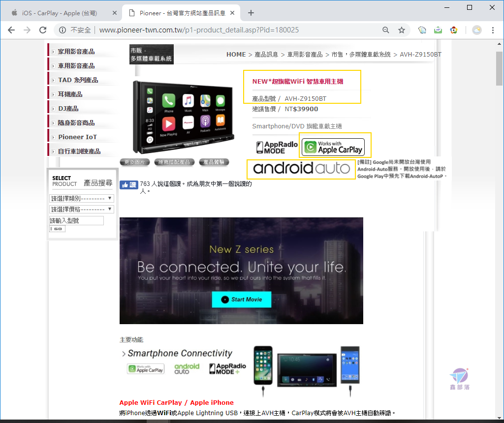The image size is (504, 423).
Task: Click small android auto logo under Smartphone Connectivity
Action: pyautogui.click(x=187, y=369)
